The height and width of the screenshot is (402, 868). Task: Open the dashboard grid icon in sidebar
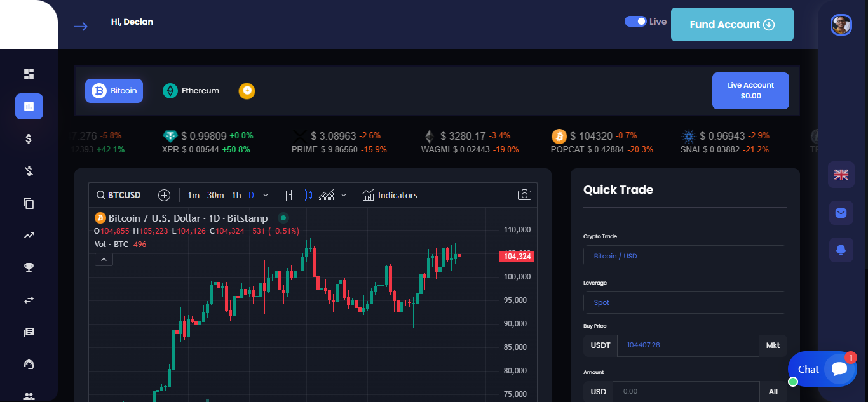click(29, 74)
